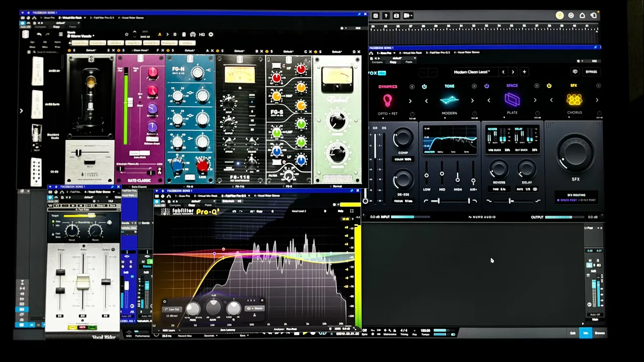Open the Browse panel in bottom bar

pos(600,333)
